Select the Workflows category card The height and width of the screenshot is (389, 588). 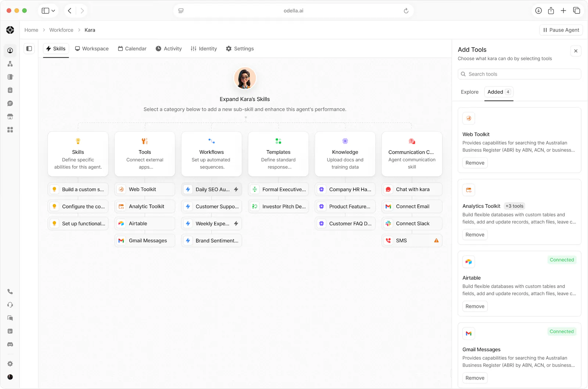pyautogui.click(x=212, y=154)
